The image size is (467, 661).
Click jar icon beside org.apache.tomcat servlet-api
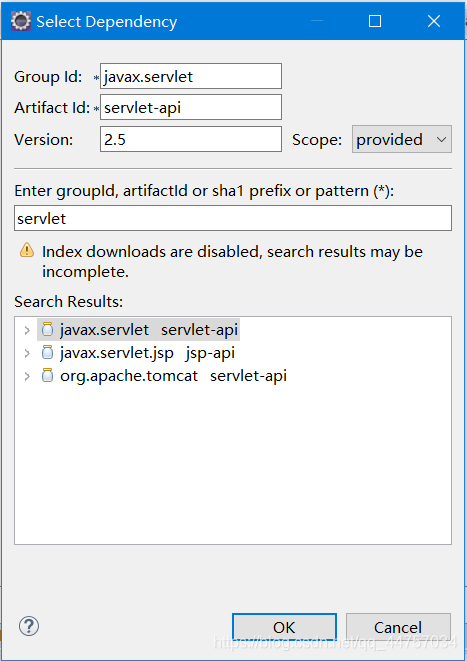48,375
